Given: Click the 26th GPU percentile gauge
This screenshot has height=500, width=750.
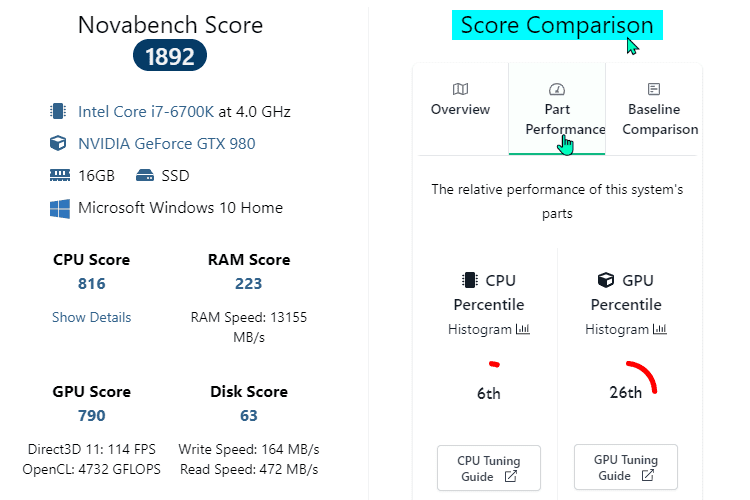Looking at the screenshot, I should point(632,382).
